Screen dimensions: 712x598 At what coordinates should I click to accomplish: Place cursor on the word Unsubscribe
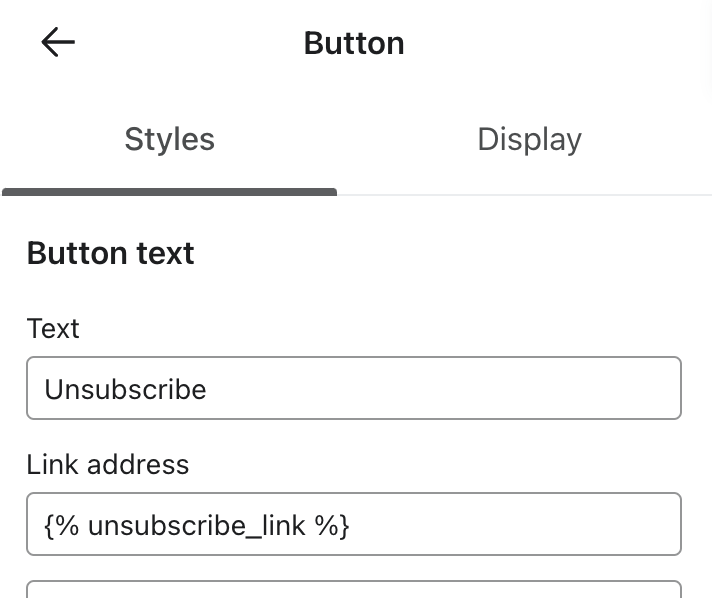126,389
